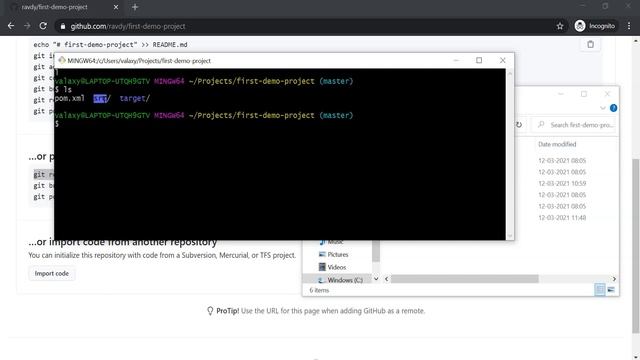Click the Explorer horizontal scroll right arrow
The image size is (640, 360).
pyautogui.click(x=614, y=279)
